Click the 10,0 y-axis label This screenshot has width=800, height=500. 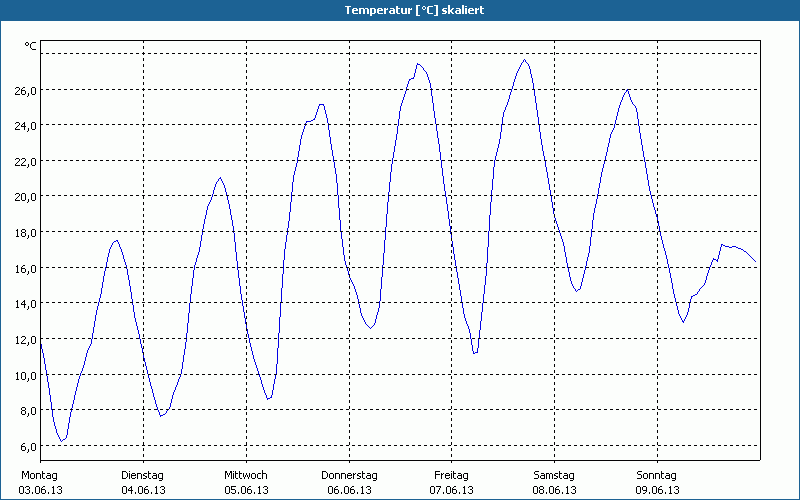pyautogui.click(x=26, y=376)
